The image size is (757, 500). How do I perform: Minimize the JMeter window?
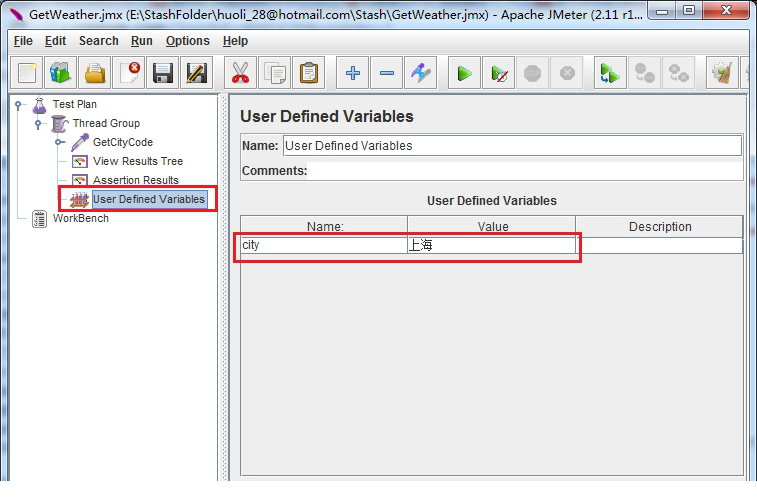[x=662, y=10]
